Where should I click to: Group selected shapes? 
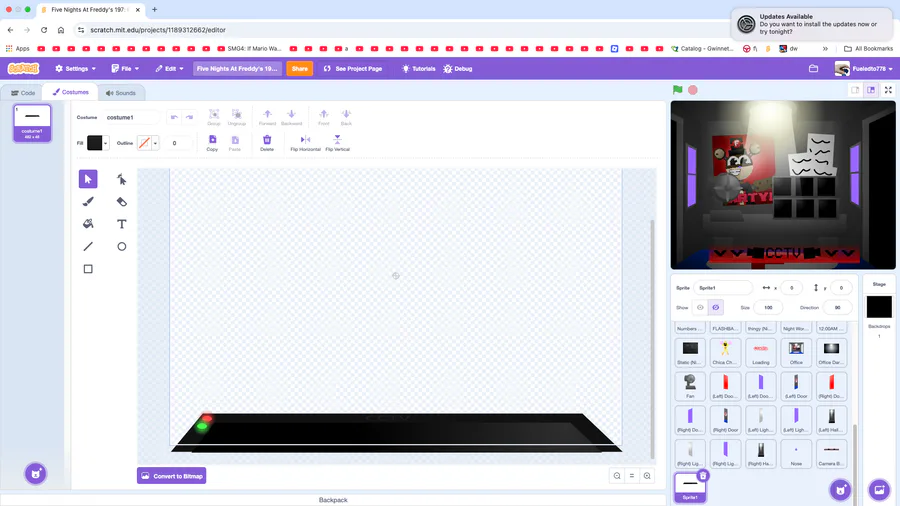click(214, 117)
